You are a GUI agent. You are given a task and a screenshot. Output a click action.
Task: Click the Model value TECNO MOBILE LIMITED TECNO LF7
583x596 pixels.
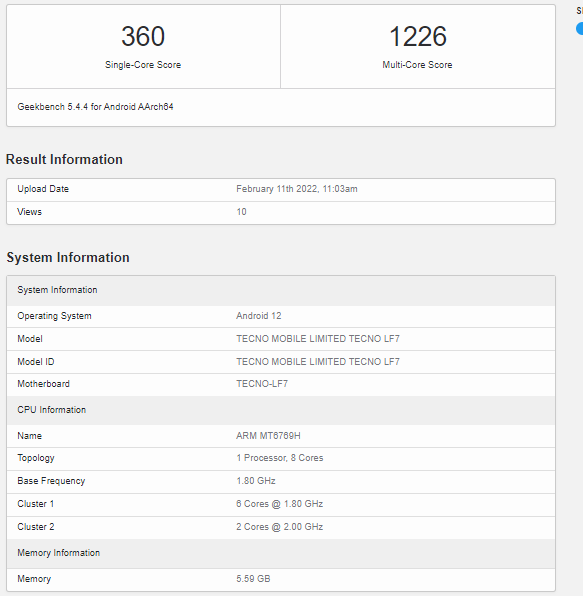318,339
